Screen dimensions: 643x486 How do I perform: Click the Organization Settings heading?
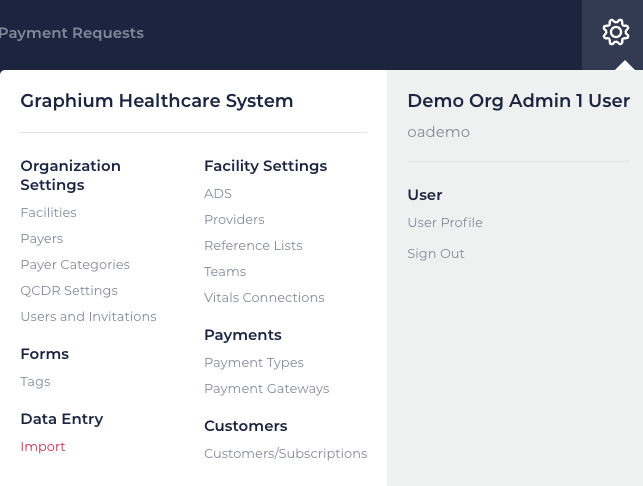pyautogui.click(x=71, y=175)
